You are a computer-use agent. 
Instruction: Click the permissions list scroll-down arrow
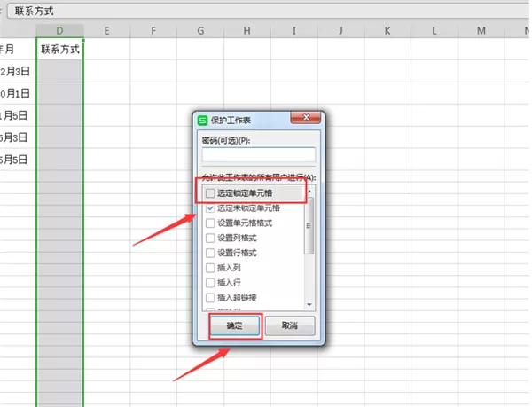(x=309, y=304)
